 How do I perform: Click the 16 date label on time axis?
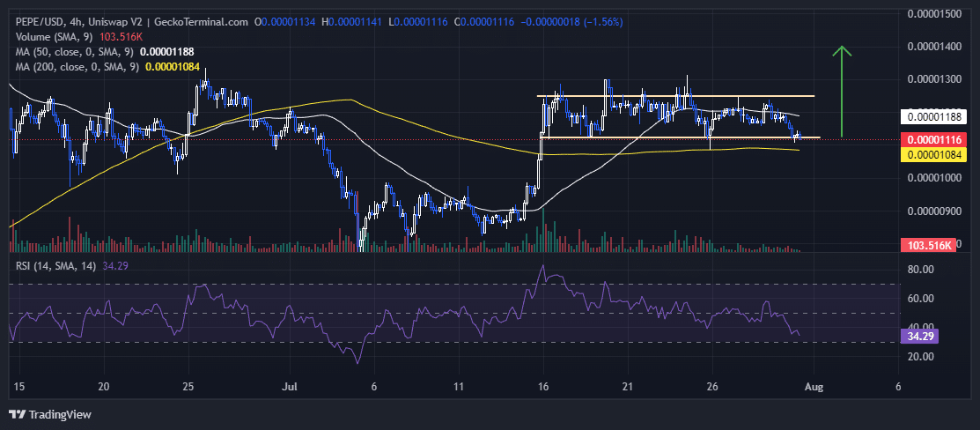(543, 387)
